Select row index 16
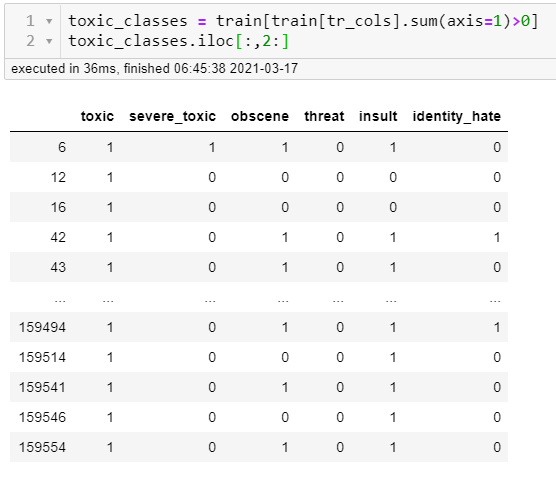Viewport: 556px width, 480px height. [58, 207]
